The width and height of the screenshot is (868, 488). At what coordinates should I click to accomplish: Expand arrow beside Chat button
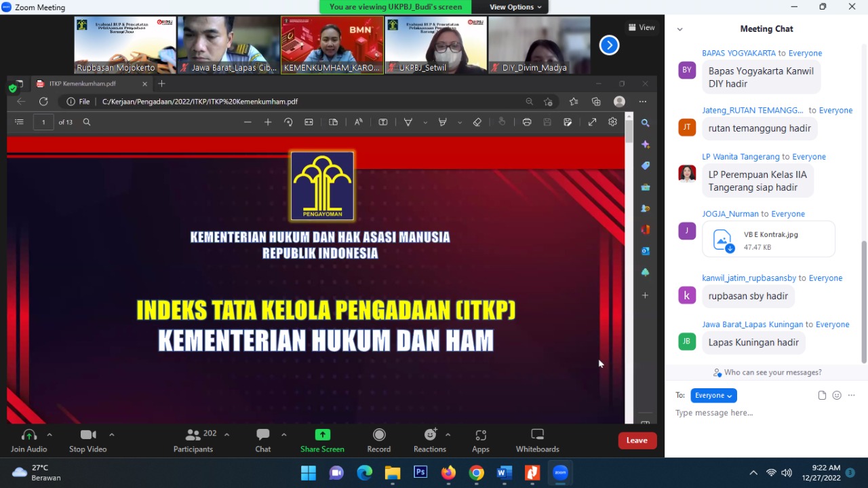(x=283, y=434)
